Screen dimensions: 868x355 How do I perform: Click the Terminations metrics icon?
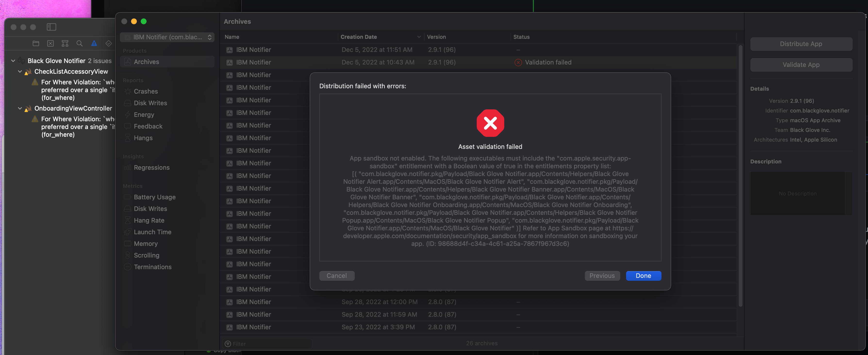coord(127,267)
